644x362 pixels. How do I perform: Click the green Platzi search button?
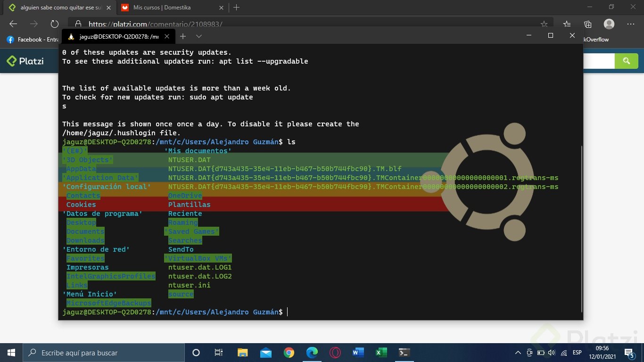(627, 61)
